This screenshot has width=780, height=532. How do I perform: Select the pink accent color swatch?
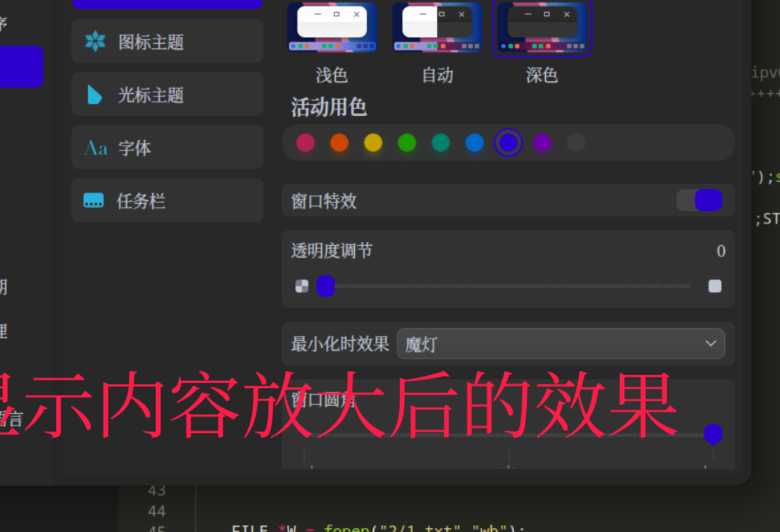[305, 142]
